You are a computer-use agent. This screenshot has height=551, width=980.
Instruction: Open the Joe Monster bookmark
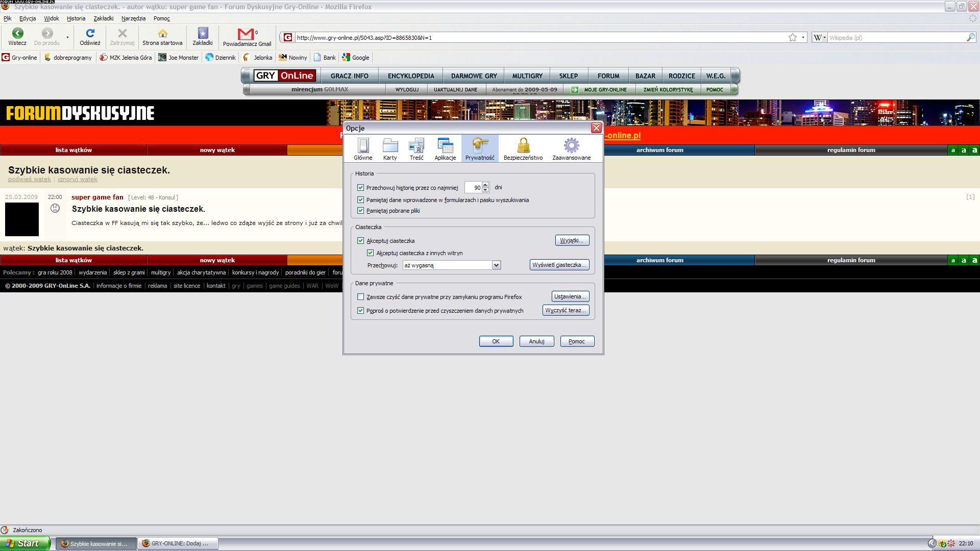178,58
